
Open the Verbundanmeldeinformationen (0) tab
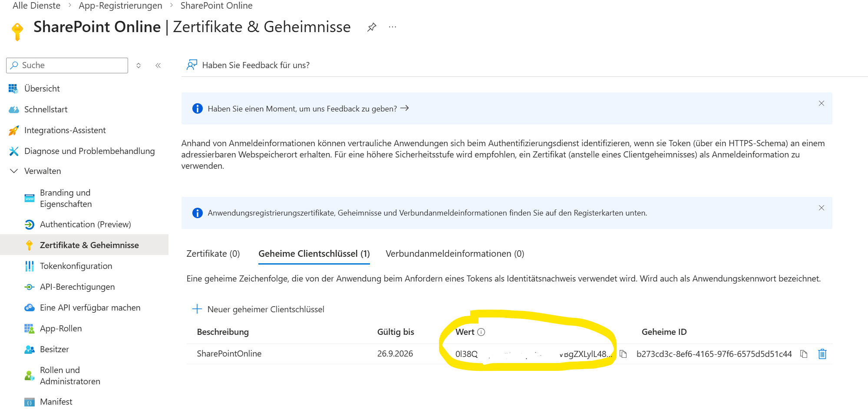tap(455, 254)
